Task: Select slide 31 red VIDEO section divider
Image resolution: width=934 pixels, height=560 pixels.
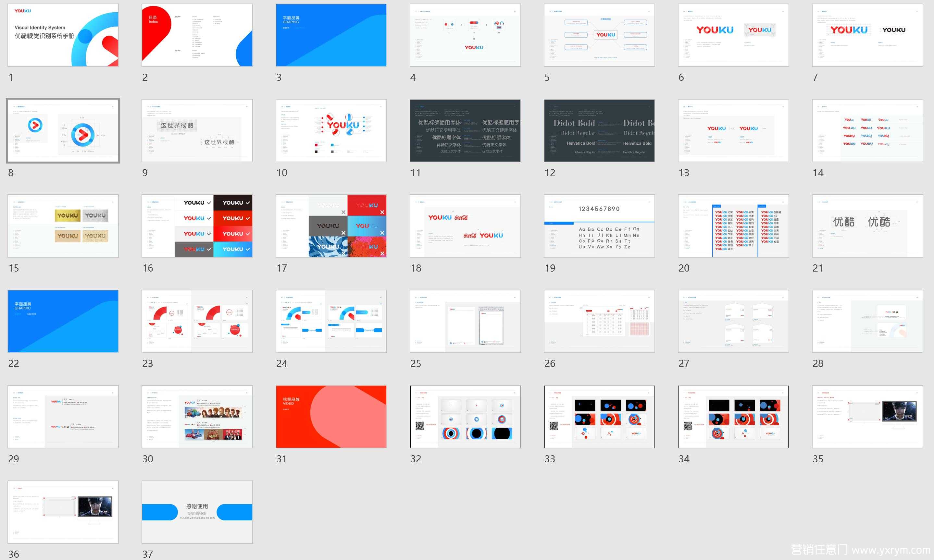Action: click(x=331, y=417)
